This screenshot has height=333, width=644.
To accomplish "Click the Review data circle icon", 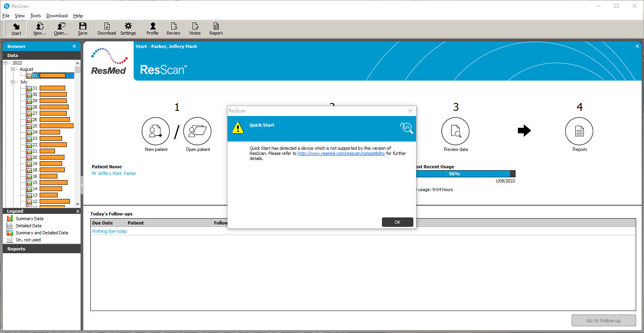I will tap(455, 131).
